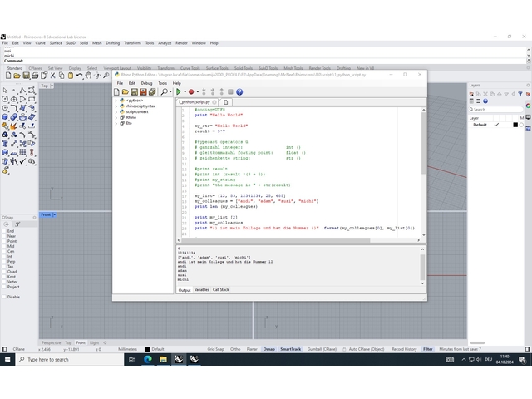This screenshot has height=399, width=532.
Task: Open a script file in the Python editor
Action: pyautogui.click(x=126, y=92)
